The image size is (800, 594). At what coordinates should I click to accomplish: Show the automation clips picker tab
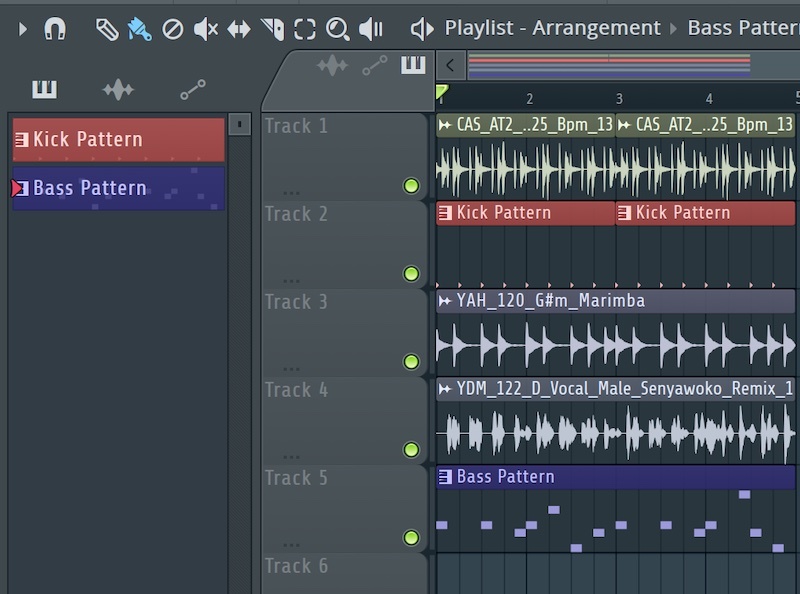(x=192, y=91)
